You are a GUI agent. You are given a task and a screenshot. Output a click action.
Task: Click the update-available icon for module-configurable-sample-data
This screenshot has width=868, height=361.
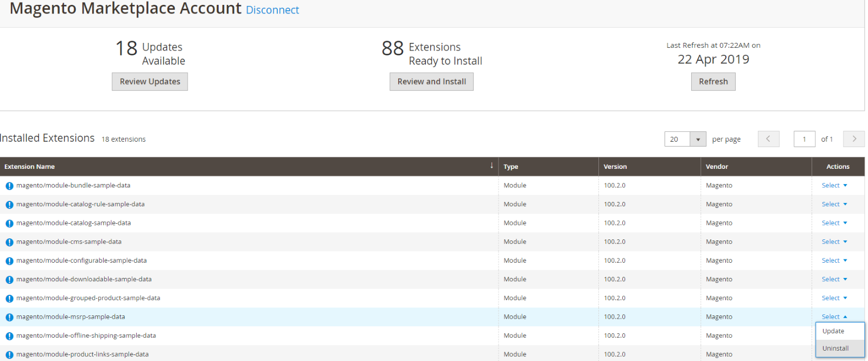click(x=9, y=261)
